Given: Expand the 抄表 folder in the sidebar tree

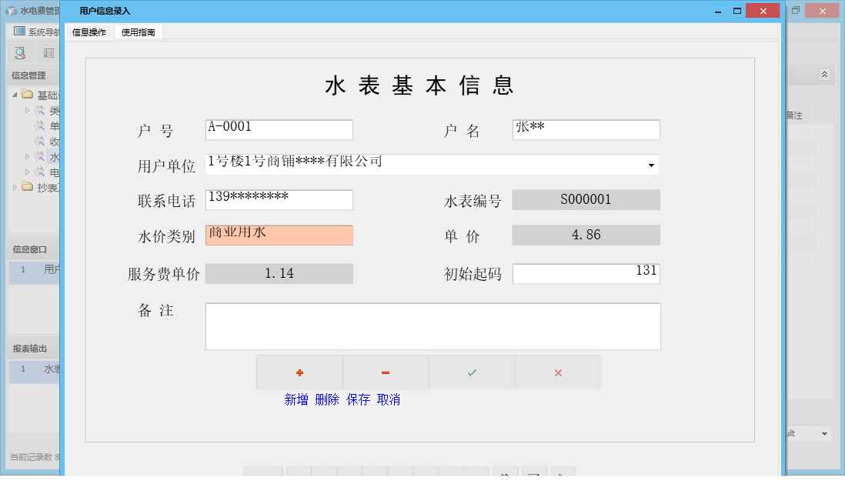Looking at the screenshot, I should tap(14, 187).
